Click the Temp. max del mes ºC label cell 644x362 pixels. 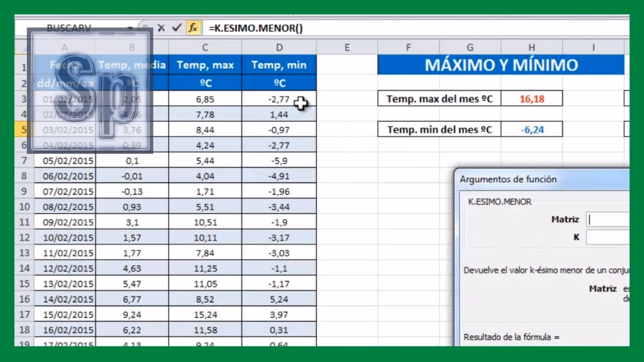[x=438, y=99]
